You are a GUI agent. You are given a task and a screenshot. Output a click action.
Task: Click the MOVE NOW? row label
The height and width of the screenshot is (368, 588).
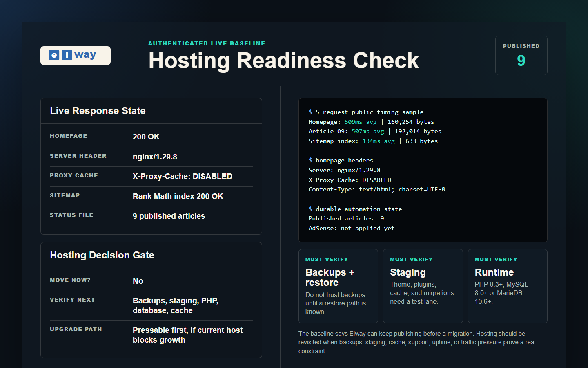[70, 280]
